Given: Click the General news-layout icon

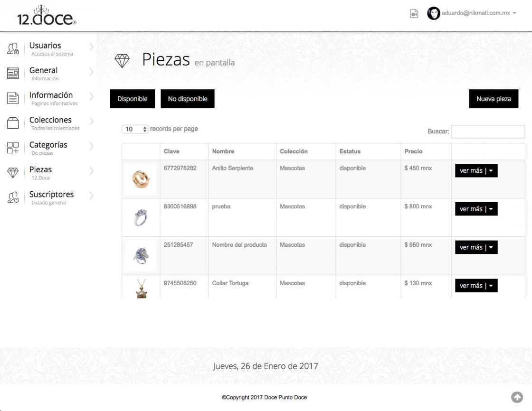Looking at the screenshot, I should coord(13,74).
